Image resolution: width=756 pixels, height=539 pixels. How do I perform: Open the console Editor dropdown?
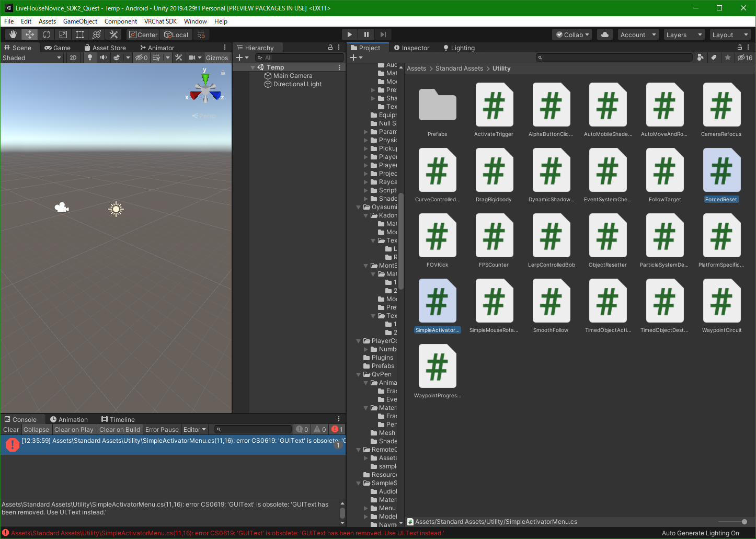coord(194,429)
